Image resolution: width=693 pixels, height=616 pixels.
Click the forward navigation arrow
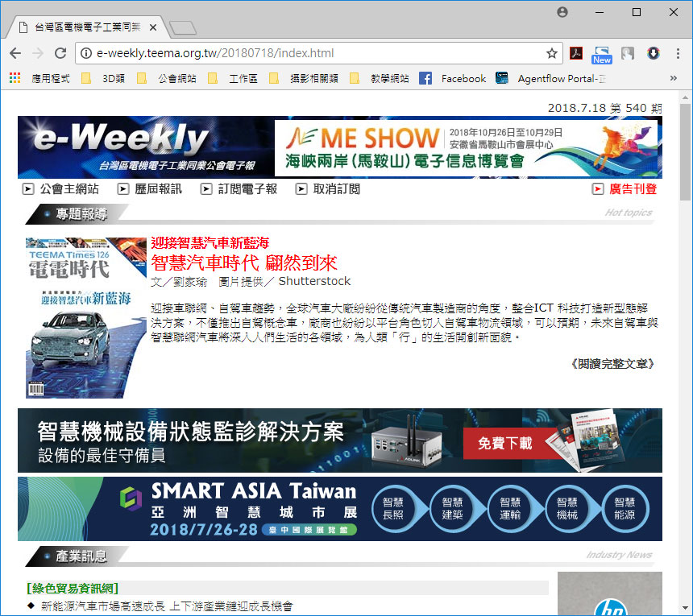[x=38, y=53]
